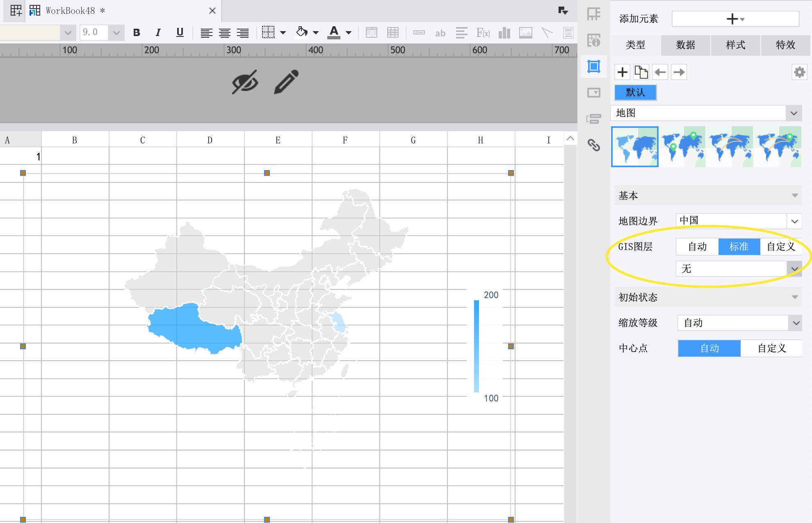The image size is (812, 523).
Task: Select the 自动 GIS layer option
Action: (x=697, y=246)
